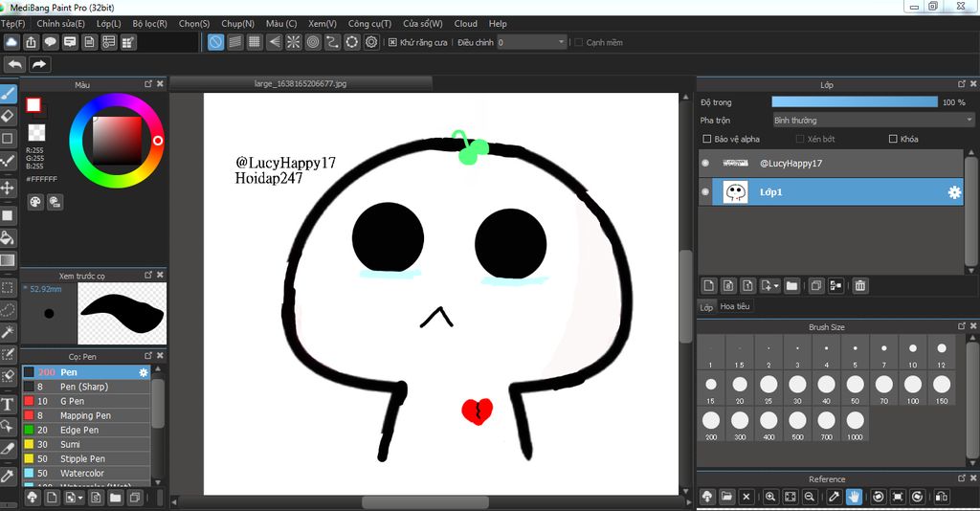Click the Redo arrow button
The height and width of the screenshot is (511, 980).
(38, 64)
